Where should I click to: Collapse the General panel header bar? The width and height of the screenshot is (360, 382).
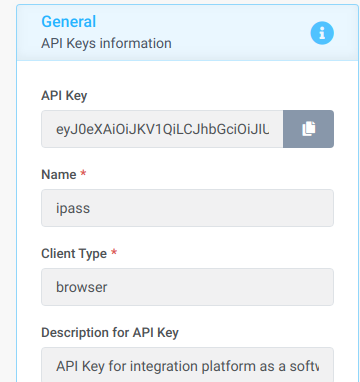pos(187,33)
